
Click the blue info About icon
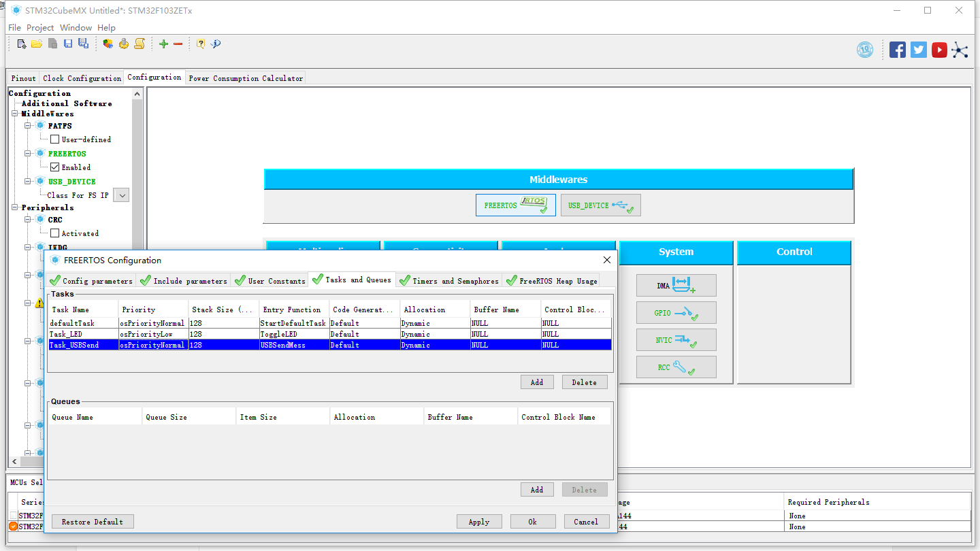216,44
